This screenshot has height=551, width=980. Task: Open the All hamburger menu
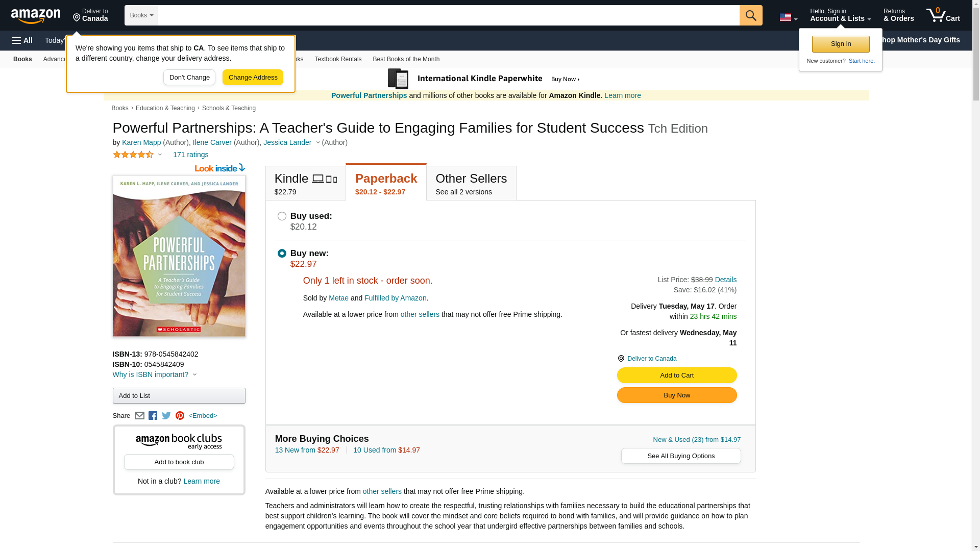(22, 40)
